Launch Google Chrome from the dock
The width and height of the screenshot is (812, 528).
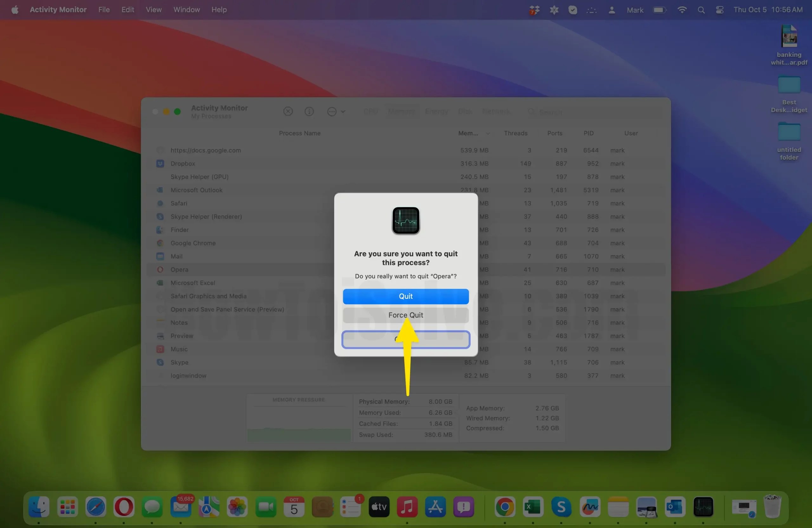pyautogui.click(x=505, y=508)
